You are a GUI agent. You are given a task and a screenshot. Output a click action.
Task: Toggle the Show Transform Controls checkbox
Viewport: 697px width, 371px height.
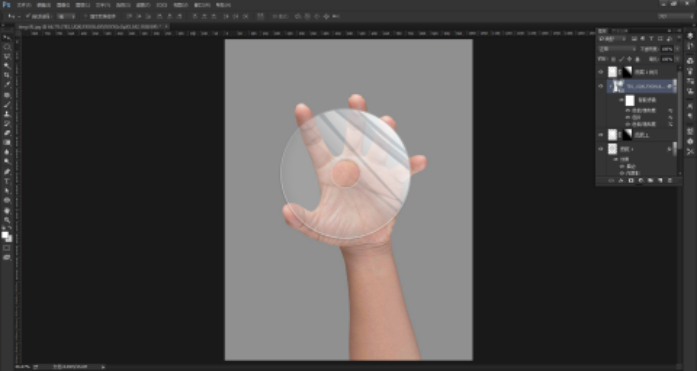[x=85, y=16]
